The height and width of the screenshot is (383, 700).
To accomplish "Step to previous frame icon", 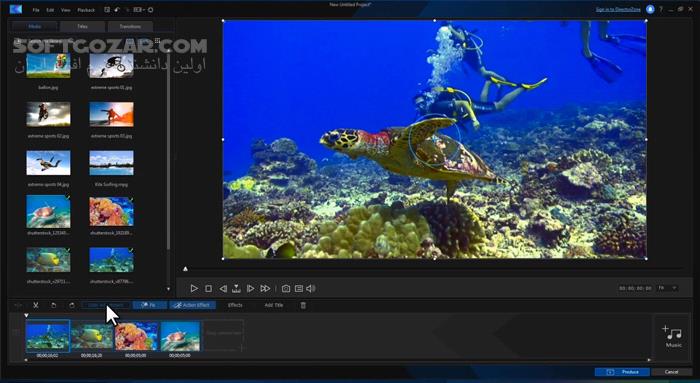I will point(223,289).
